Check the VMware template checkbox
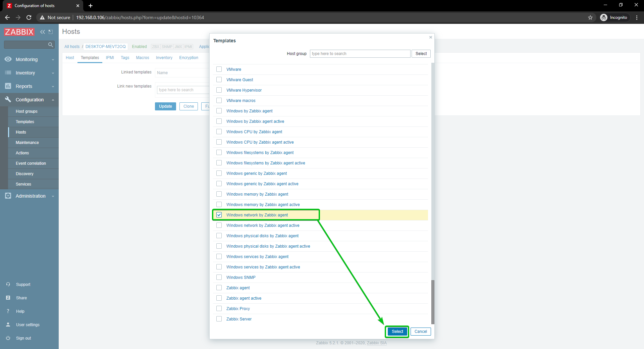 pos(219,69)
